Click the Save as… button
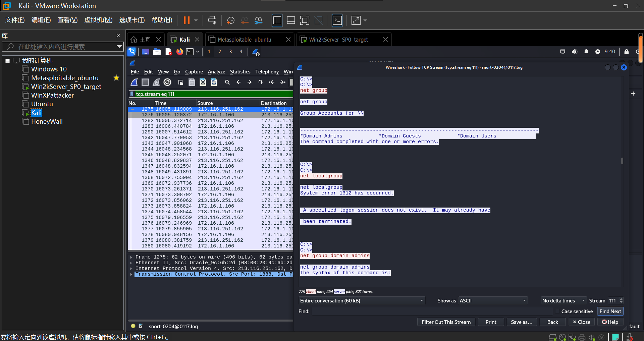 click(521, 322)
